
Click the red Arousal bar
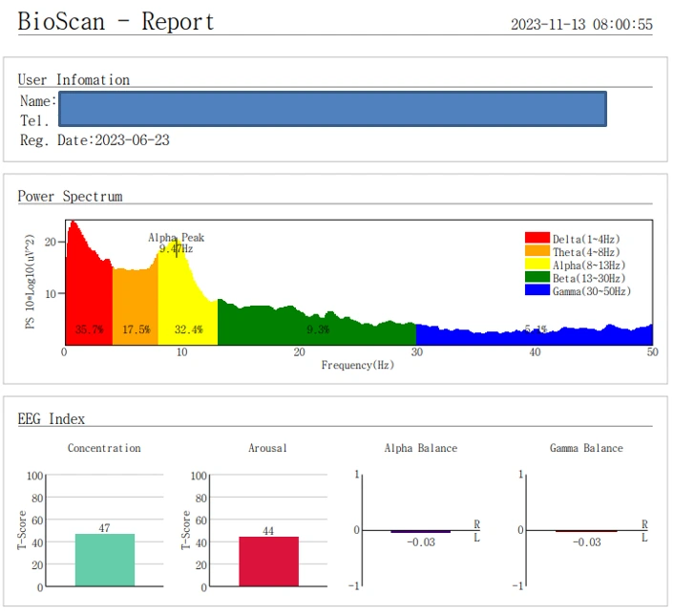point(268,562)
